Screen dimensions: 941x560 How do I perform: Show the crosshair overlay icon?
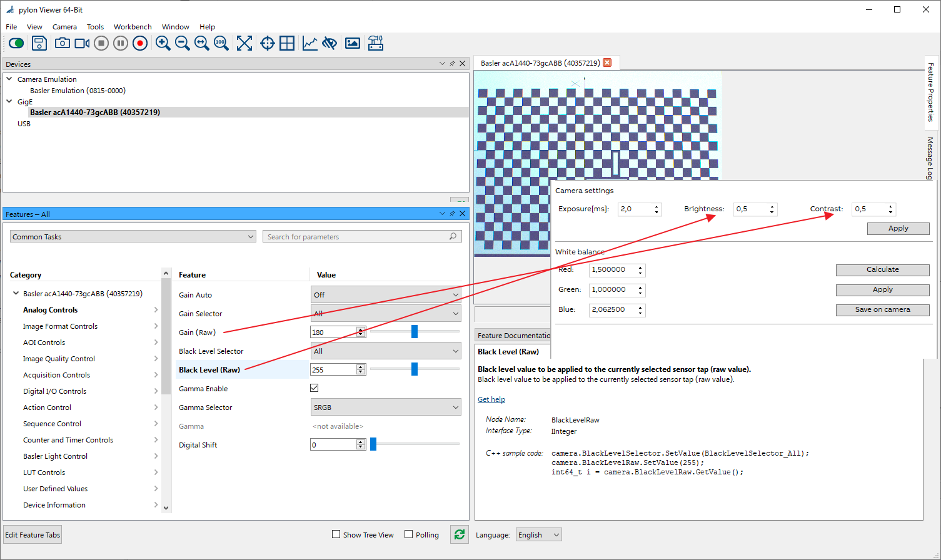tap(268, 43)
